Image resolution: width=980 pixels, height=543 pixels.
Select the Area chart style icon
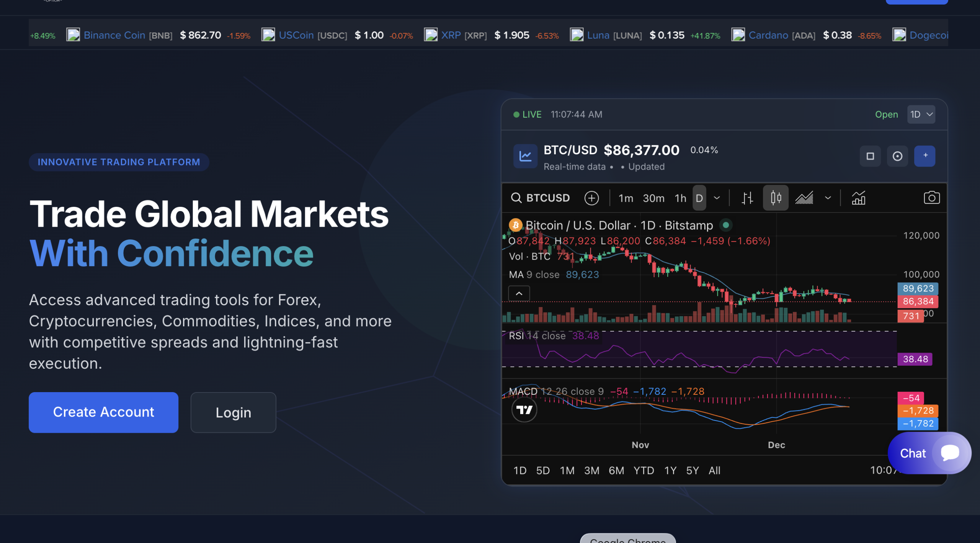click(x=804, y=198)
